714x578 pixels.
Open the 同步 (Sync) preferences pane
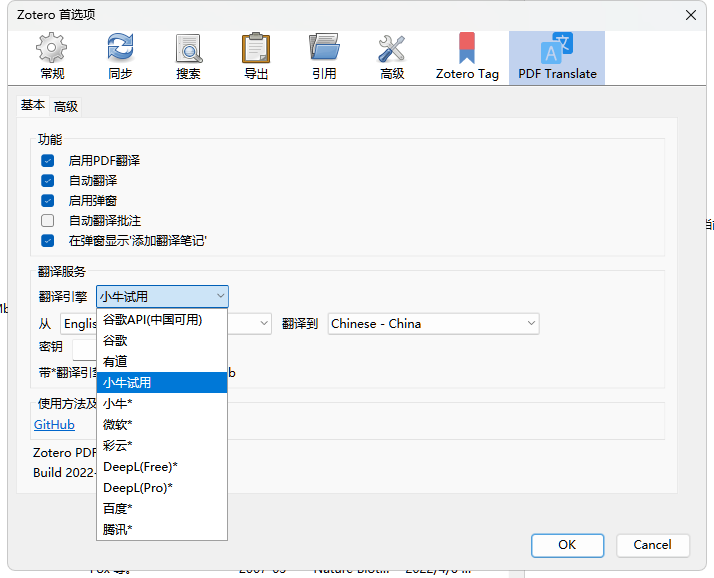tap(120, 57)
